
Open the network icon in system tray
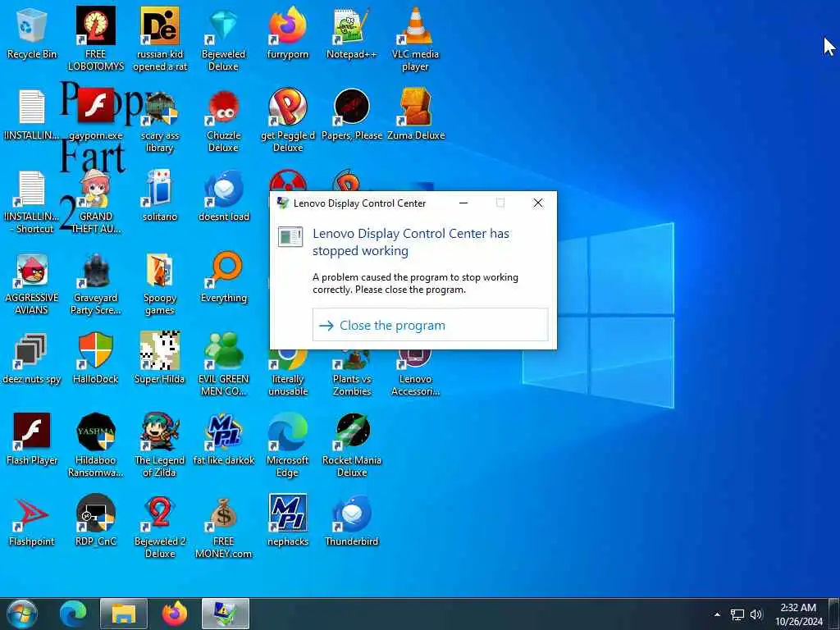tap(737, 614)
